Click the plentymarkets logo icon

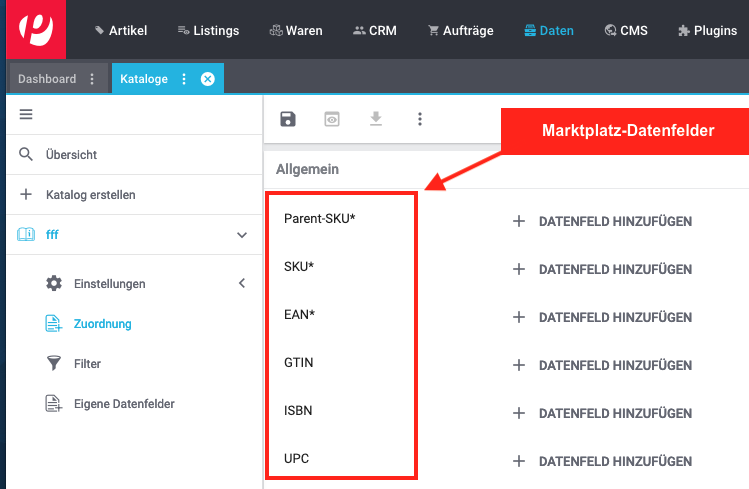[36, 30]
